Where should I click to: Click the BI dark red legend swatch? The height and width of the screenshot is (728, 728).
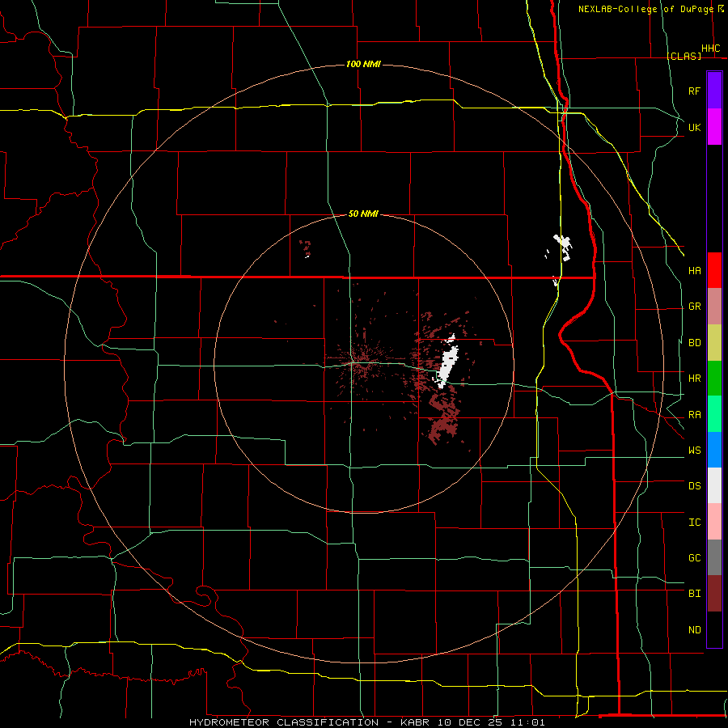coord(714,594)
